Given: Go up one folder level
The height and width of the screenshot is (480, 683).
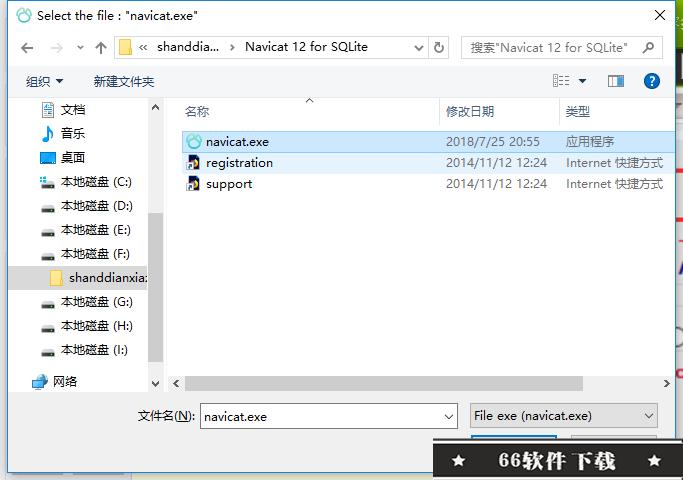Looking at the screenshot, I should 101,47.
